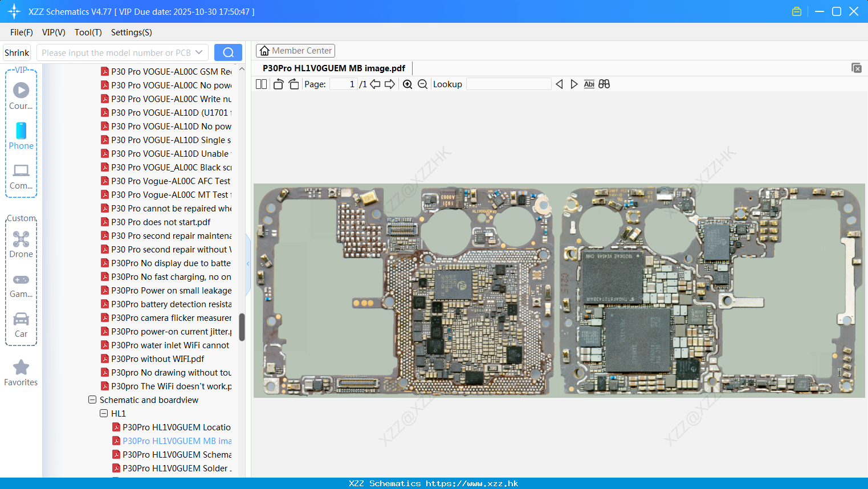The height and width of the screenshot is (489, 868).
Task: Open the Tool(T) menu
Action: [88, 32]
